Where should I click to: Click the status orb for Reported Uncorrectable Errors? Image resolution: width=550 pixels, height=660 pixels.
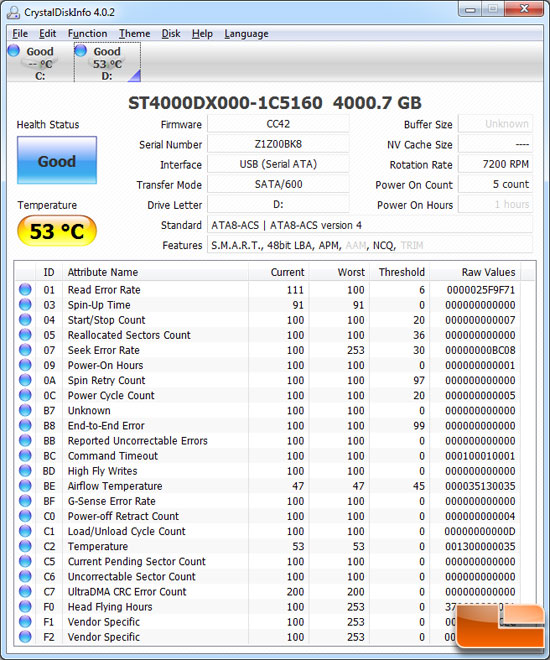[x=25, y=441]
